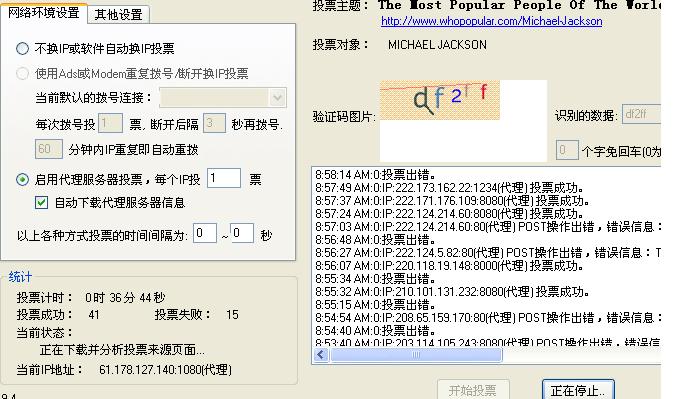Select 8:57:03 log entry with POST操作出错
The height and width of the screenshot is (399, 683).
[488, 227]
